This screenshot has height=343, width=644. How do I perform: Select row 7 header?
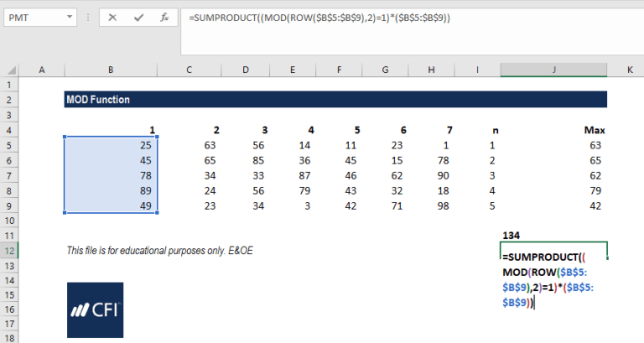pyautogui.click(x=9, y=176)
